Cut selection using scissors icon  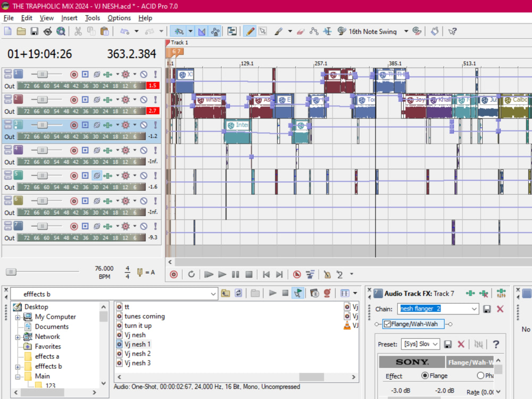coord(78,31)
